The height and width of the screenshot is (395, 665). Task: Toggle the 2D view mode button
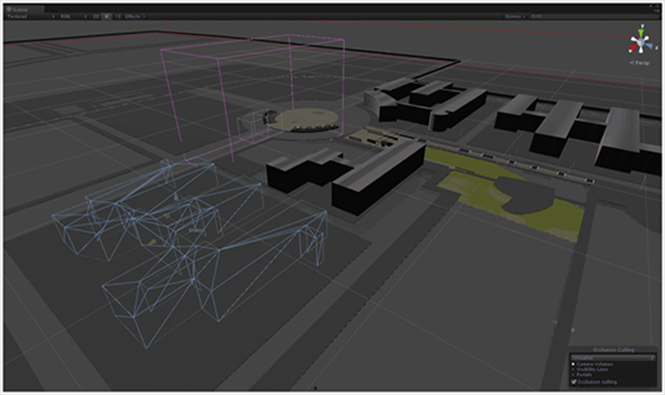point(96,16)
